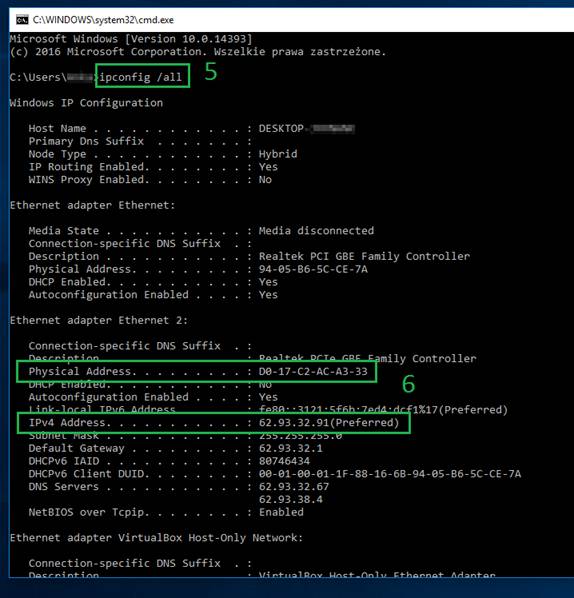Click the Windows IP Configuration heading
This screenshot has width=574, height=598.
[x=86, y=103]
